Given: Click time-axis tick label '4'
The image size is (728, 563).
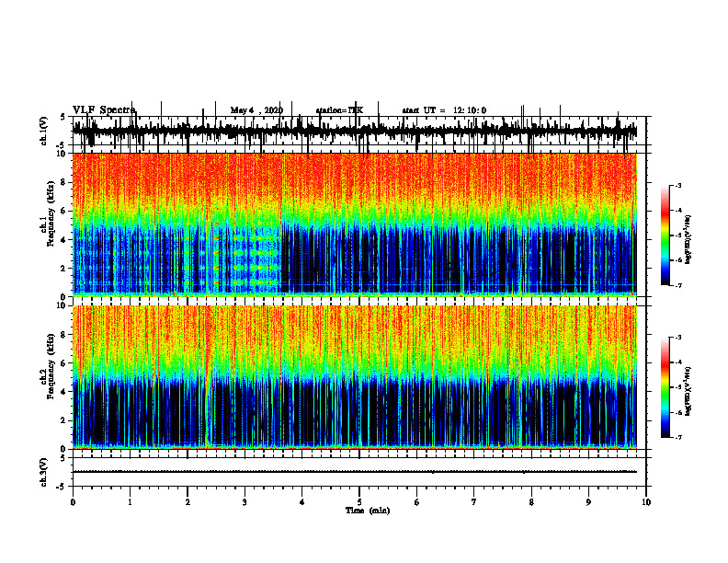Looking at the screenshot, I should (x=302, y=502).
